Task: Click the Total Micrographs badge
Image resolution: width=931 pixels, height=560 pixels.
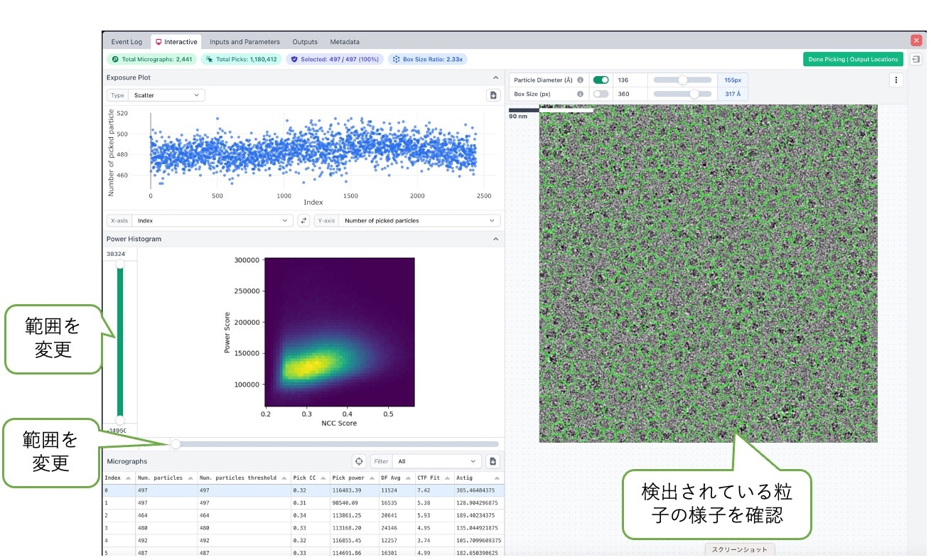Action: pos(152,60)
